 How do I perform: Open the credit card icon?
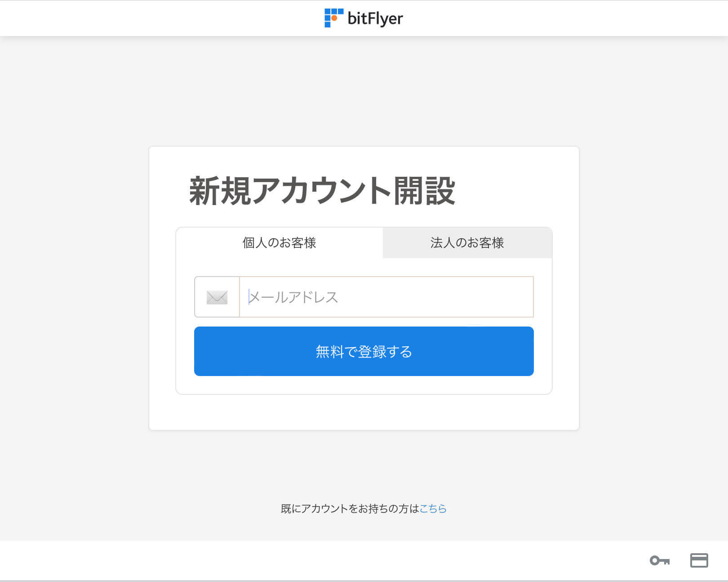699,560
